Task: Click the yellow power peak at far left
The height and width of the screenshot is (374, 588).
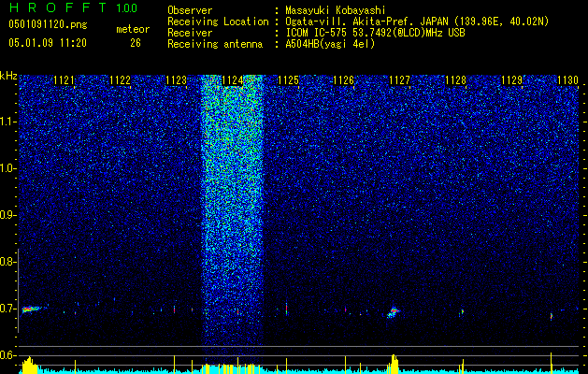Action: pyautogui.click(x=29, y=365)
